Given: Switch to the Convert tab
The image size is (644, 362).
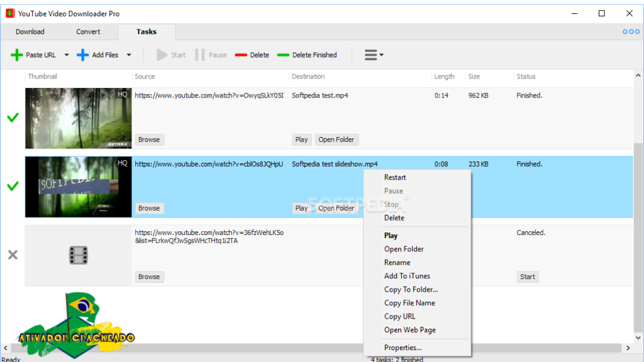Looking at the screenshot, I should coord(88,31).
